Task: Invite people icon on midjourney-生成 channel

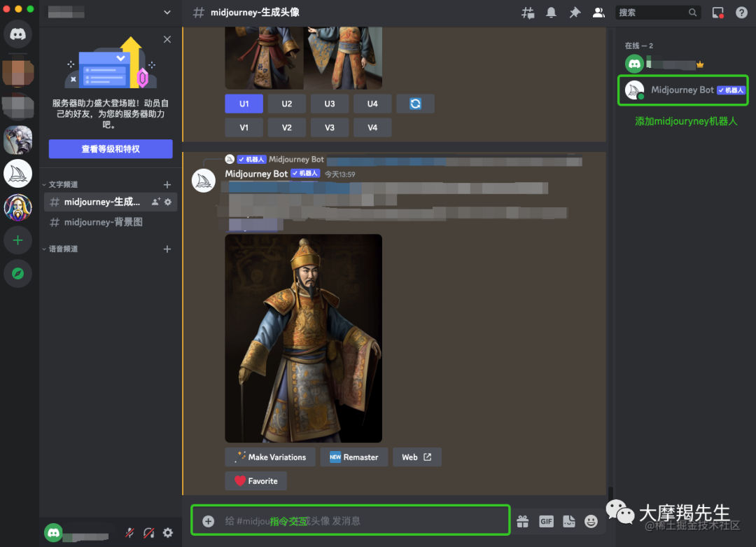Action: [155, 202]
